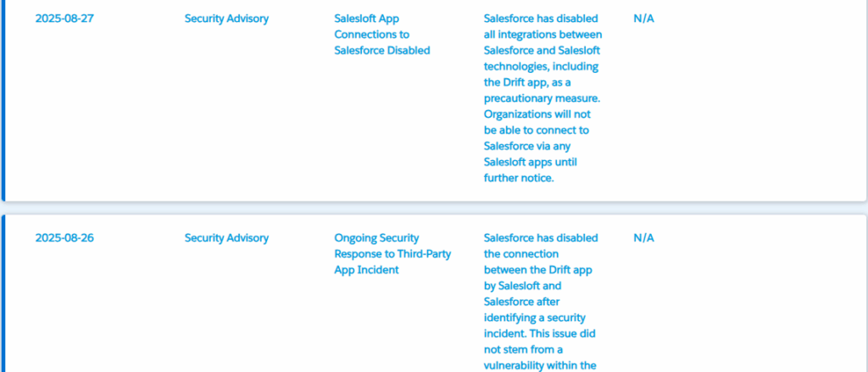
Task: Click the 2025-08-27 date link
Action: 64,19
